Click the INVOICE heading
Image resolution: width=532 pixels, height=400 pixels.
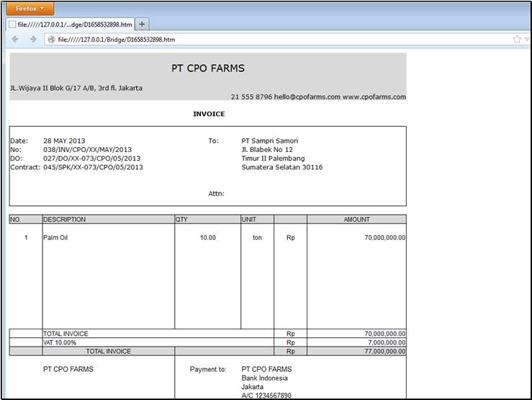(209, 114)
